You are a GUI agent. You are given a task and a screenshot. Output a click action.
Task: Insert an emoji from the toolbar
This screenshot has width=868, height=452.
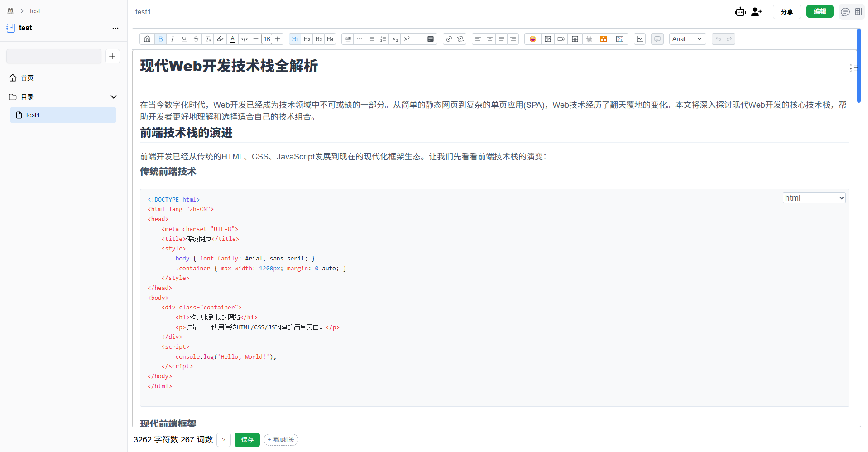click(532, 39)
